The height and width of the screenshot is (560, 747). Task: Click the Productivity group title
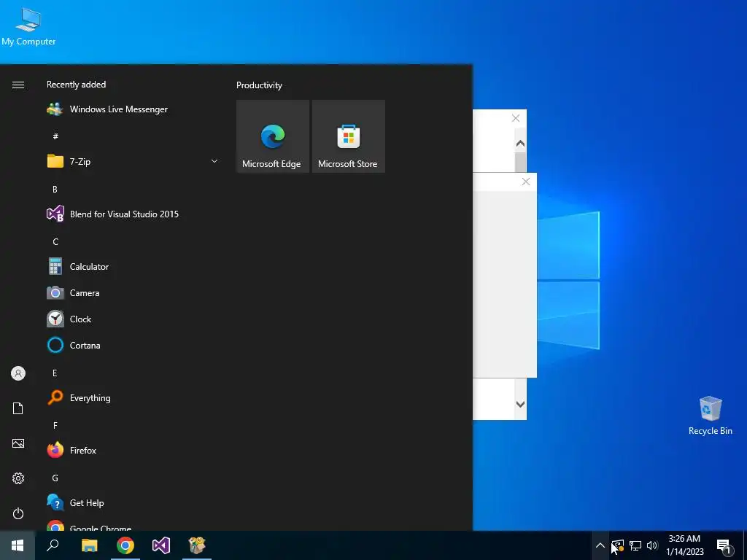[x=259, y=85]
